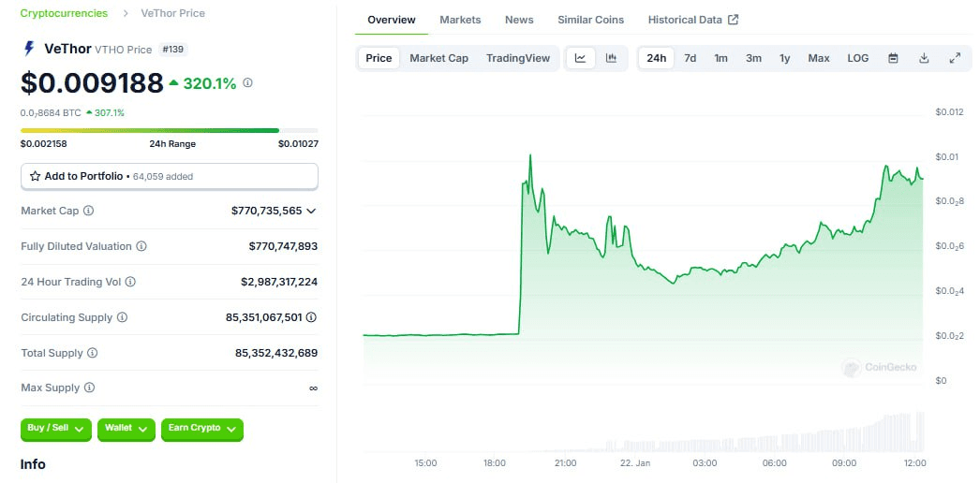Image resolution: width=980 pixels, height=483 pixels.
Task: Open the Similar Coins tab
Action: 590,20
